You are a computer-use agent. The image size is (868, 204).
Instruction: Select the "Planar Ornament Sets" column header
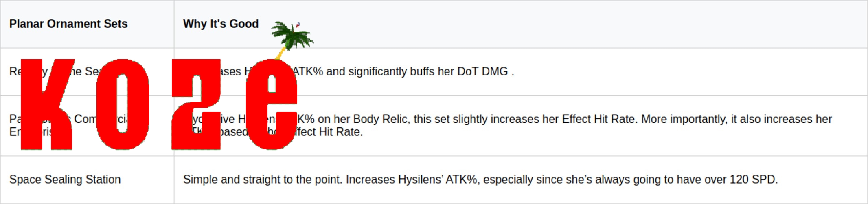[68, 24]
